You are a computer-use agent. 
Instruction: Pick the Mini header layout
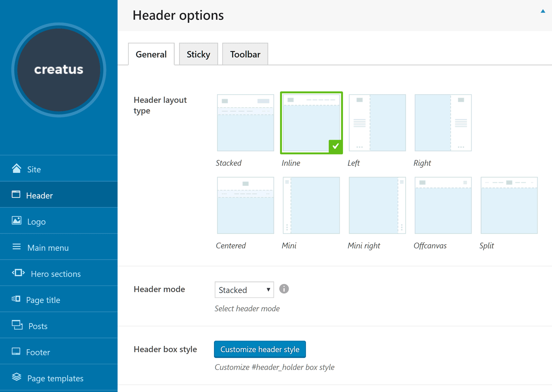312,205
